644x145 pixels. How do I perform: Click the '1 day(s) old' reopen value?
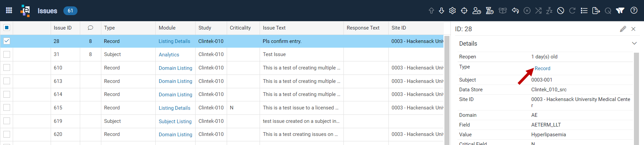click(544, 57)
